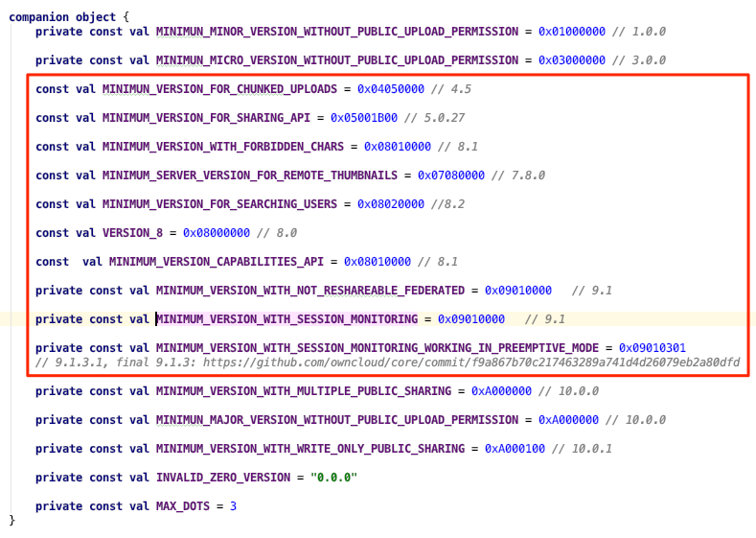Image resolution: width=756 pixels, height=538 pixels.
Task: Click the numeric value 3
Action: (234, 506)
